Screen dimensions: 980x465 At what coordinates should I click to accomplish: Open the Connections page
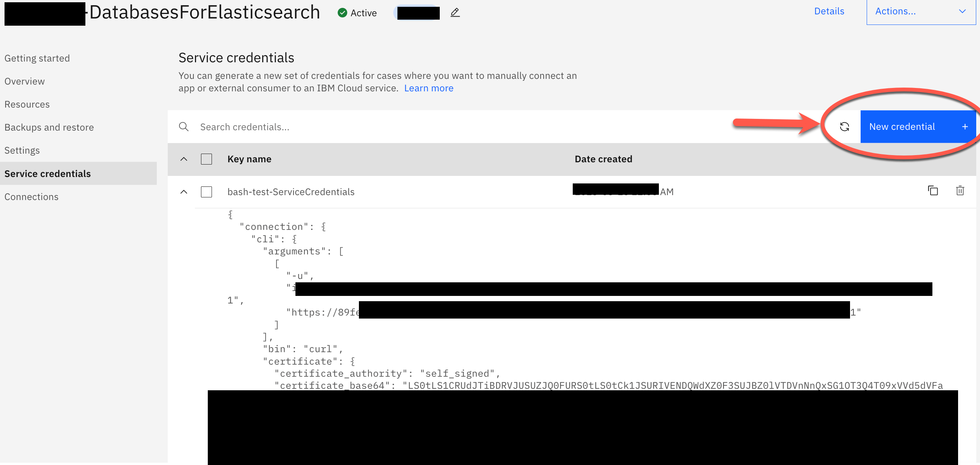click(31, 197)
